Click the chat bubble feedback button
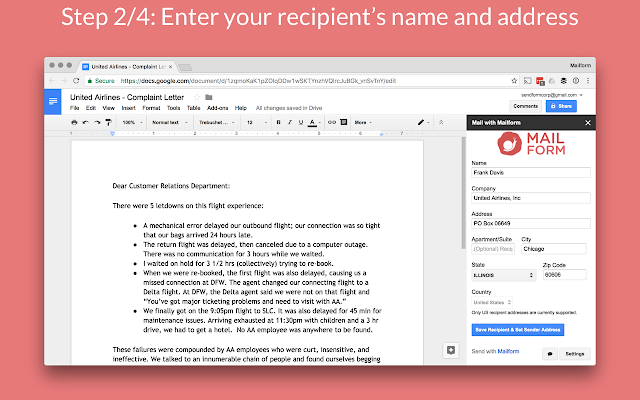This screenshot has height=400, width=640. point(550,354)
